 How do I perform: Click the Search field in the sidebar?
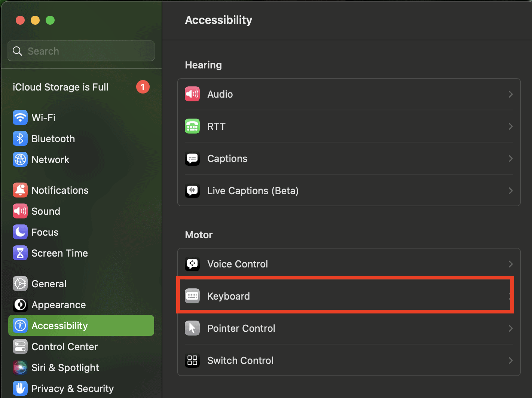[86, 51]
